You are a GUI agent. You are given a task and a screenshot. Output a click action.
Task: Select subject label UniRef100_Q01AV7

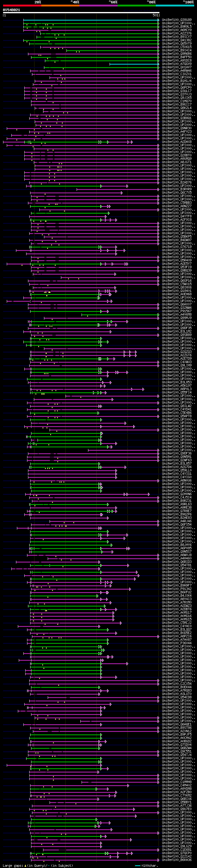(176, 67)
